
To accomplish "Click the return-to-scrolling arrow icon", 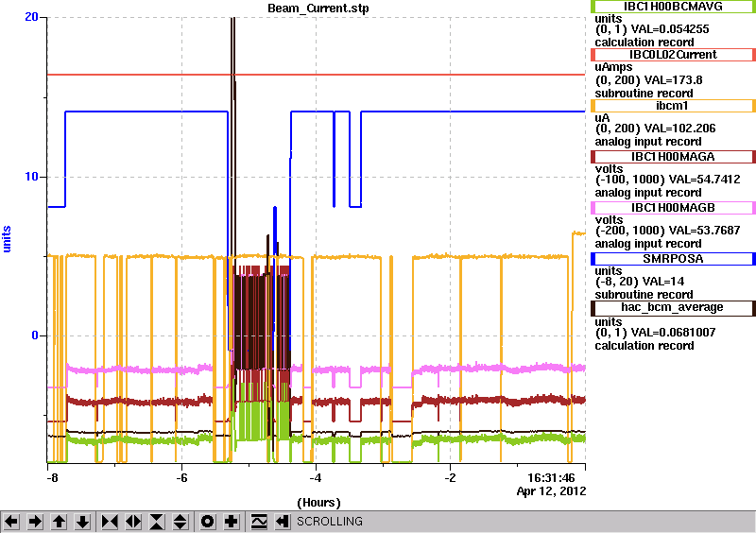I will [x=282, y=522].
